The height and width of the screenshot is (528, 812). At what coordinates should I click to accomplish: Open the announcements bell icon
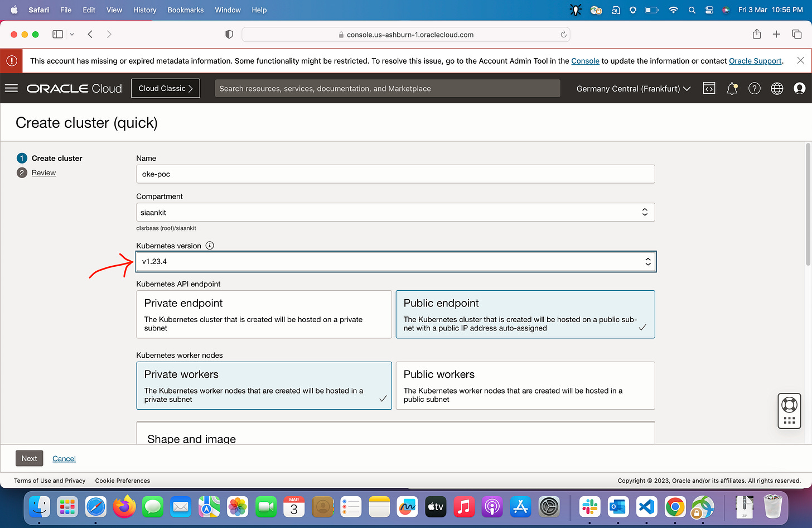click(732, 88)
